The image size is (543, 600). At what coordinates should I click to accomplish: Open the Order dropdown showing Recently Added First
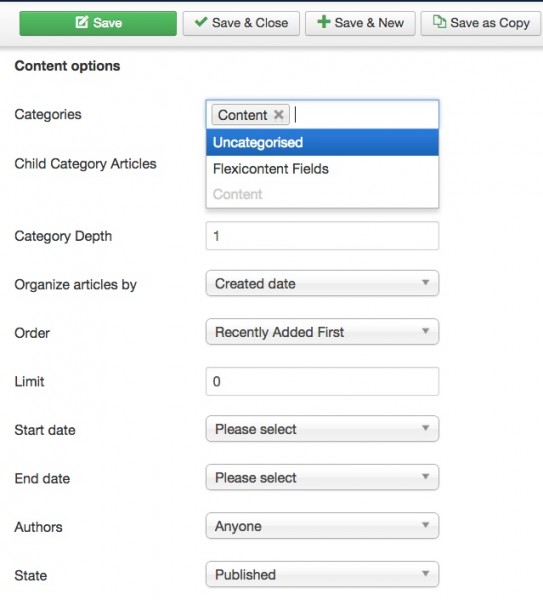(322, 332)
